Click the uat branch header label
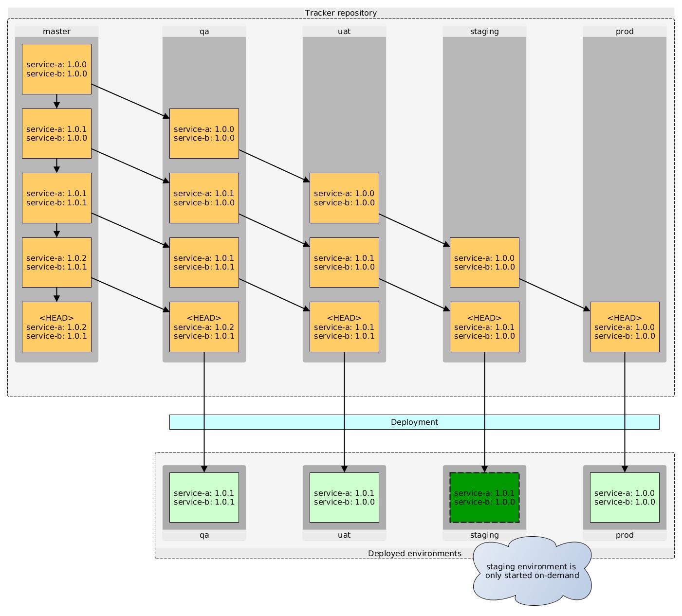This screenshot has height=616, width=682. pyautogui.click(x=344, y=31)
